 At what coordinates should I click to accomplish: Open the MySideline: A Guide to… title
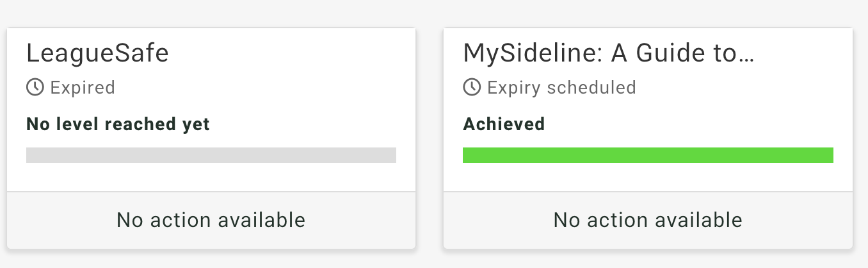[x=609, y=53]
